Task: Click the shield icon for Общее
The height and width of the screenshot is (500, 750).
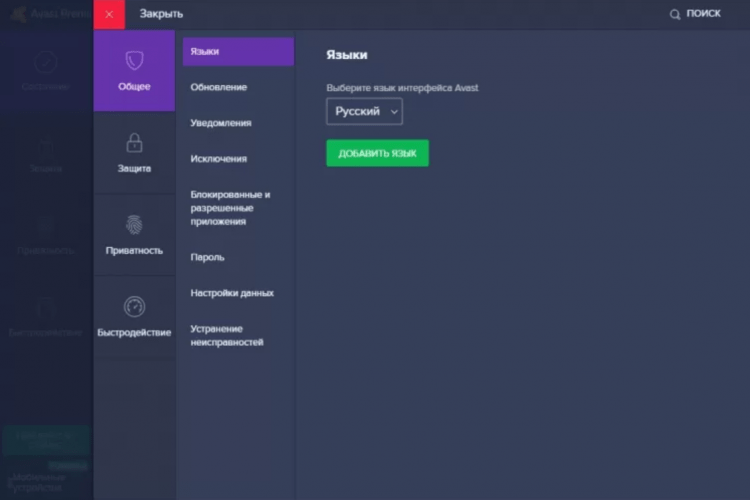Action: [x=134, y=59]
